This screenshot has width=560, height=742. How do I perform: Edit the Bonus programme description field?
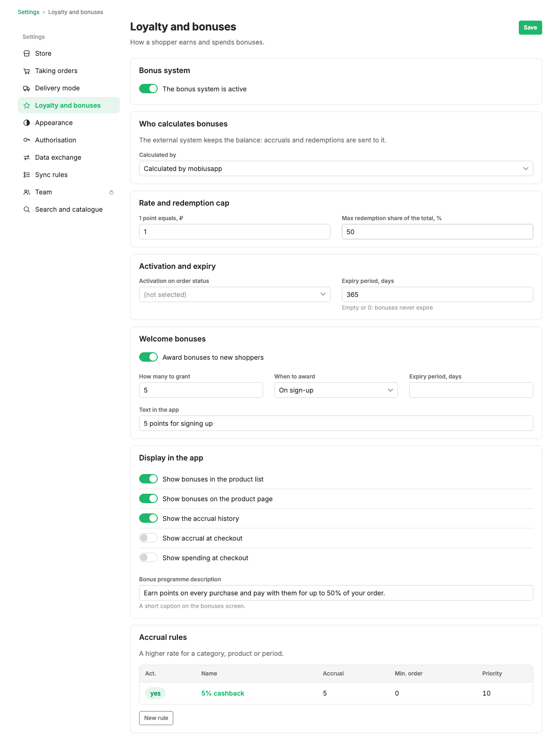(x=336, y=593)
